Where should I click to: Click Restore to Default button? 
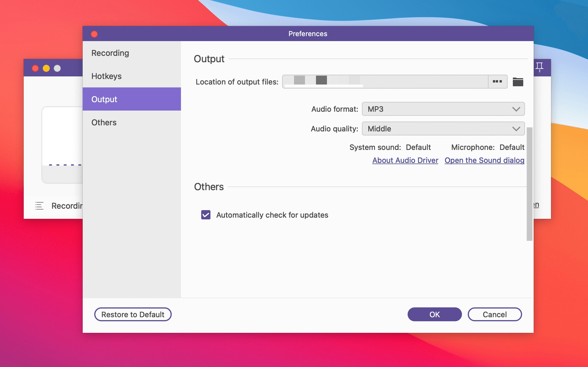(x=133, y=314)
